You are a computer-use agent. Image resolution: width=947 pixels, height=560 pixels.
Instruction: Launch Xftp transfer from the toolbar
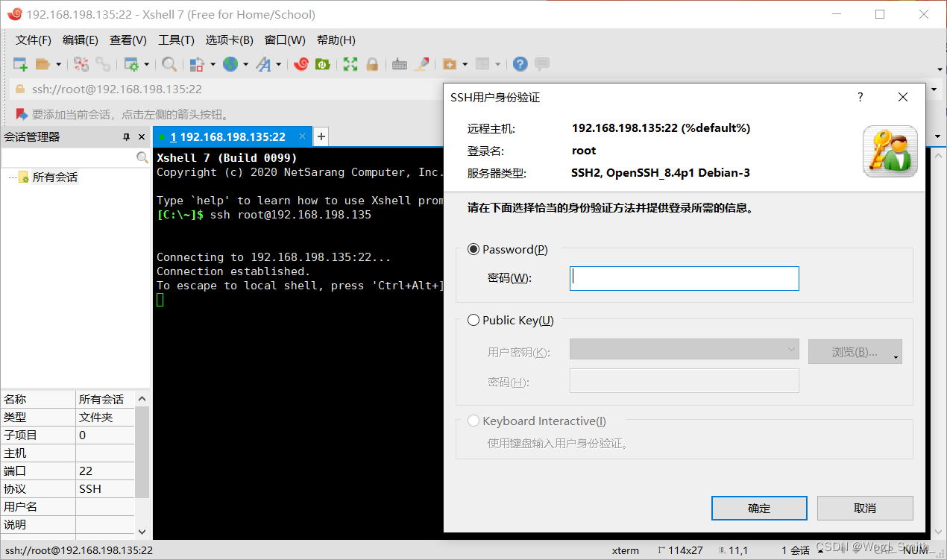323,64
